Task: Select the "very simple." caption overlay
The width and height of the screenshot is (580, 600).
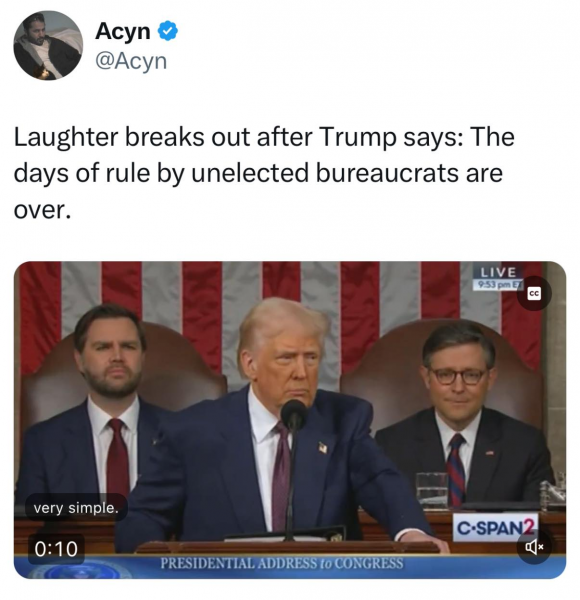Action: click(76, 508)
